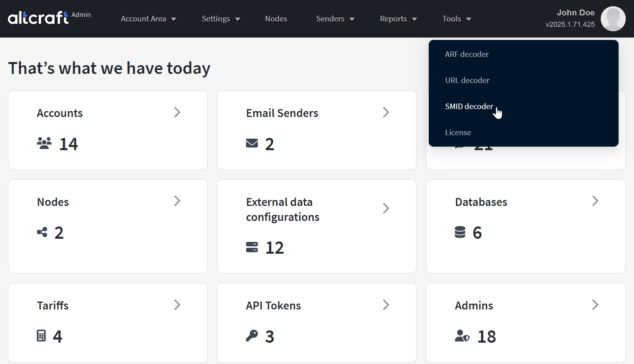Viewport: 634px width, 364px height.
Task: Open the Accounts card chevron arrow
Action: pos(177,113)
